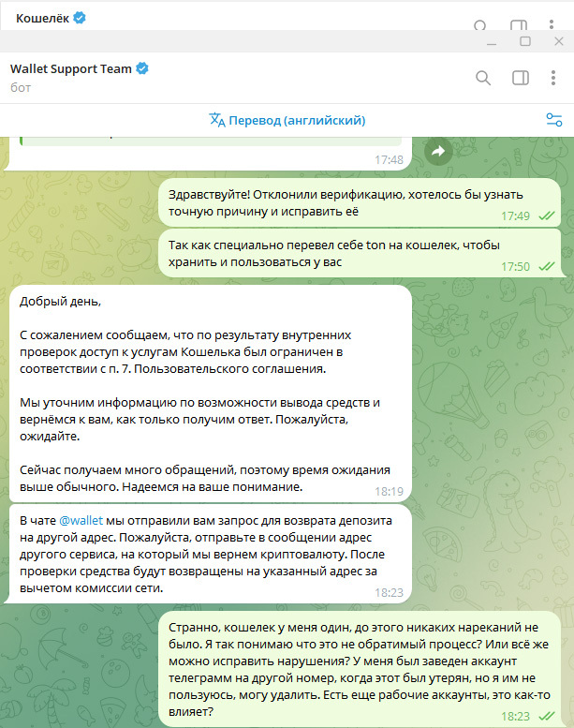Click the бот status label
The height and width of the screenshot is (728, 574).
(x=21, y=88)
